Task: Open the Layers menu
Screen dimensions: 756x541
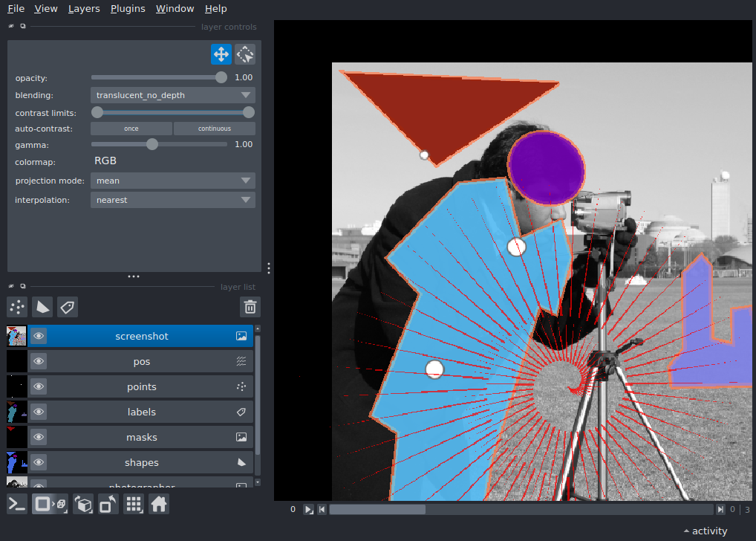Action: (84, 9)
